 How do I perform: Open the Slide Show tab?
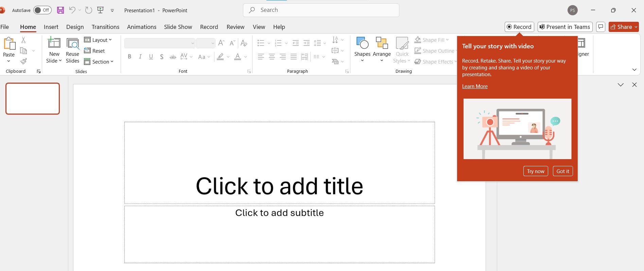(x=178, y=27)
